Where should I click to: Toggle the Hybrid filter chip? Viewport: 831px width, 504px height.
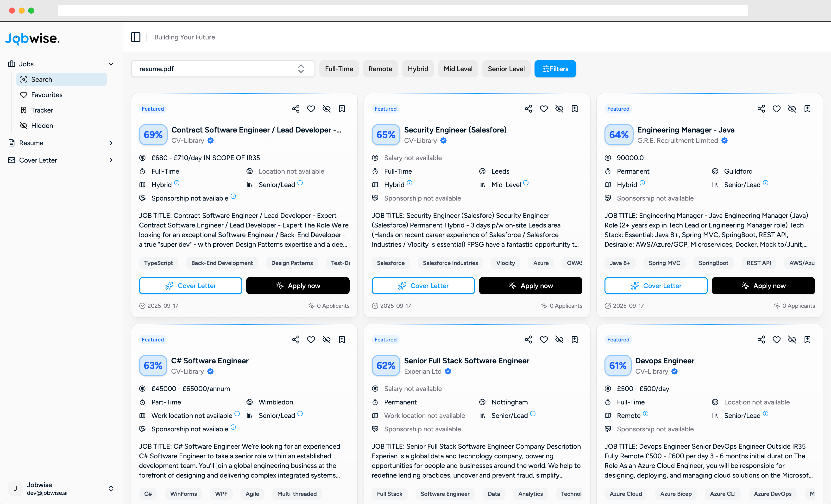418,69
